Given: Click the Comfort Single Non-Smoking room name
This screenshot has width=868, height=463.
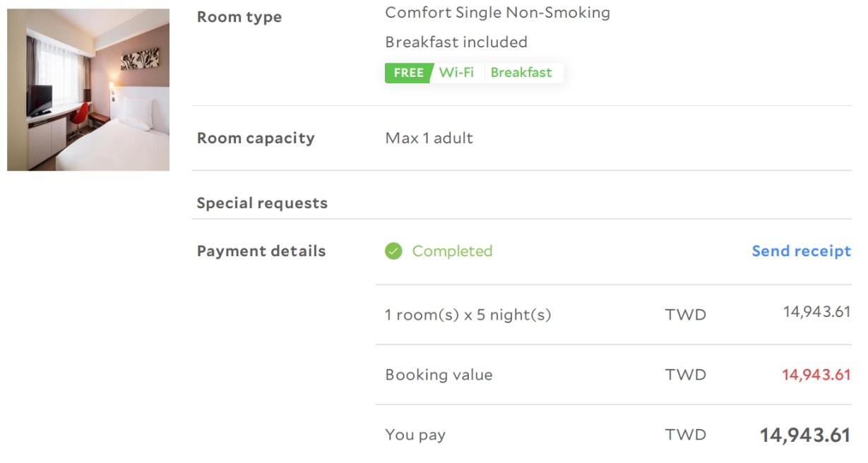Looking at the screenshot, I should [497, 13].
